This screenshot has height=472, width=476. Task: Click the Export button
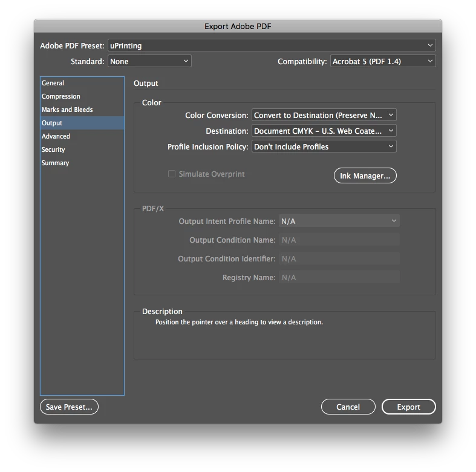[409, 407]
